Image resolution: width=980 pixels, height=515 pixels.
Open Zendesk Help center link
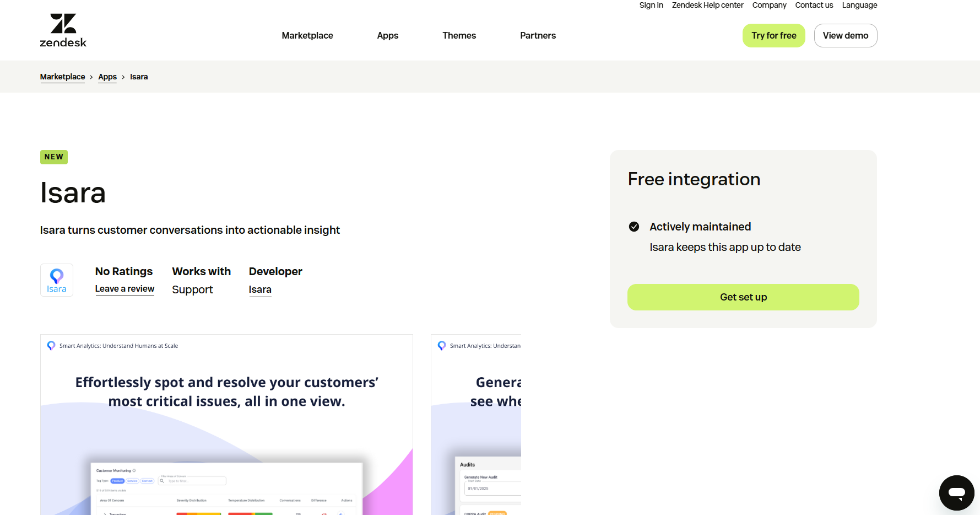707,5
